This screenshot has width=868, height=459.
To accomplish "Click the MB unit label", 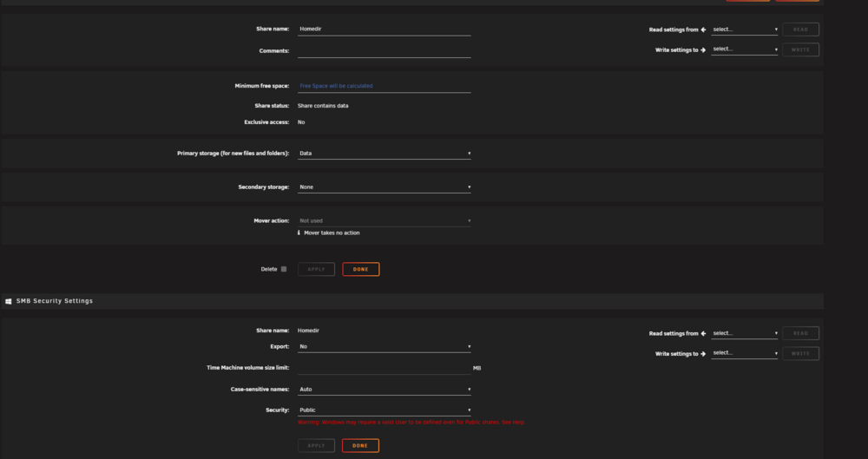I will click(x=477, y=368).
